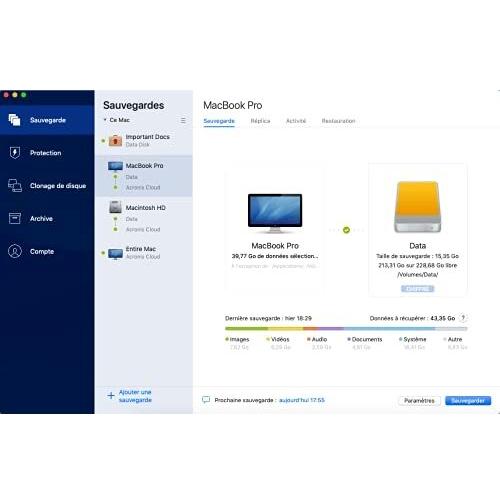Click the Vidéos category legend
Viewport: 500px width, 500px height.
click(x=278, y=339)
